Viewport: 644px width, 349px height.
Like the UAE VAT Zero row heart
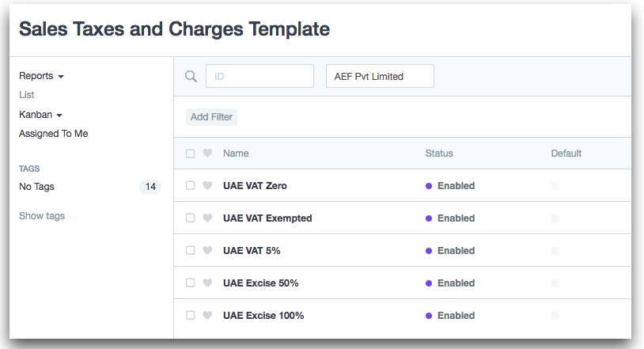[207, 186]
